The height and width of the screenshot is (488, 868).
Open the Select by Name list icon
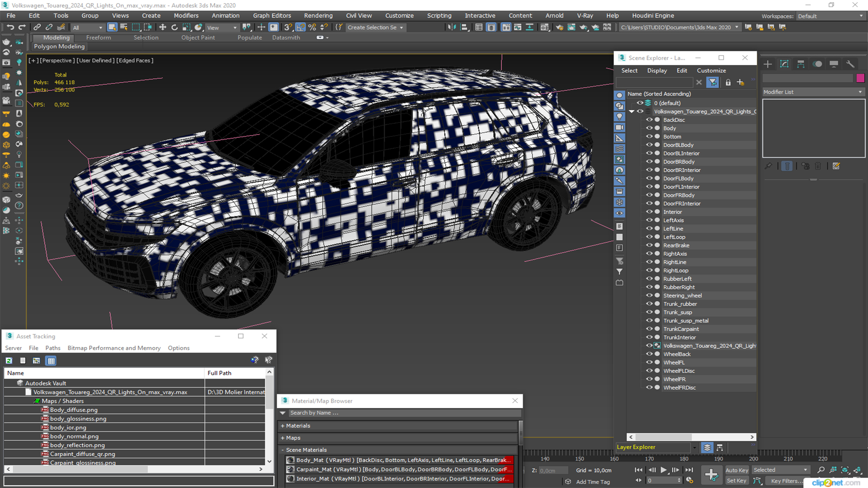[x=124, y=28]
